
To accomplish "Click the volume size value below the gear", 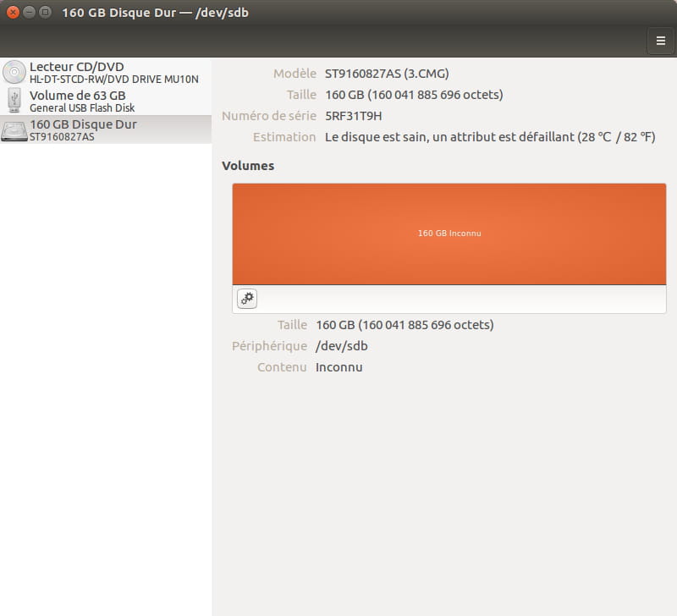I will (x=405, y=325).
